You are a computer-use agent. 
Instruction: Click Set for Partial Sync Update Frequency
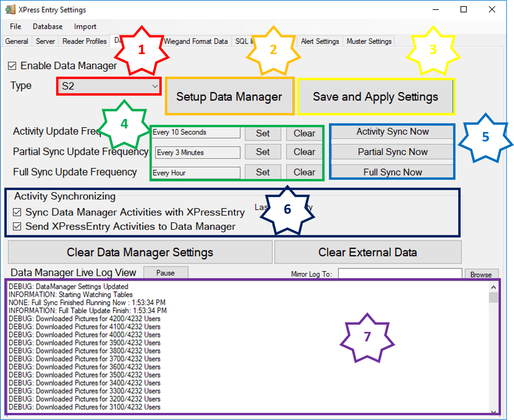[263, 152]
